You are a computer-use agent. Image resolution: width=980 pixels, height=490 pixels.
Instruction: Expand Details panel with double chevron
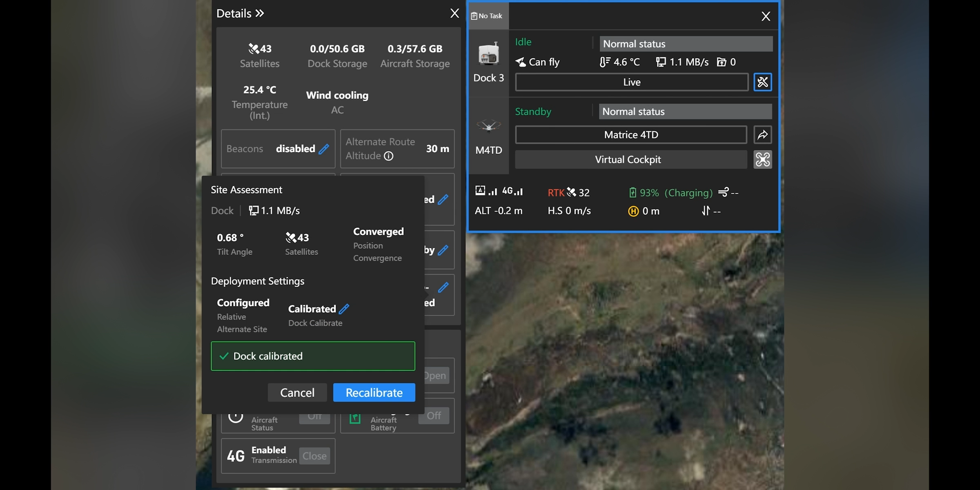click(x=260, y=13)
